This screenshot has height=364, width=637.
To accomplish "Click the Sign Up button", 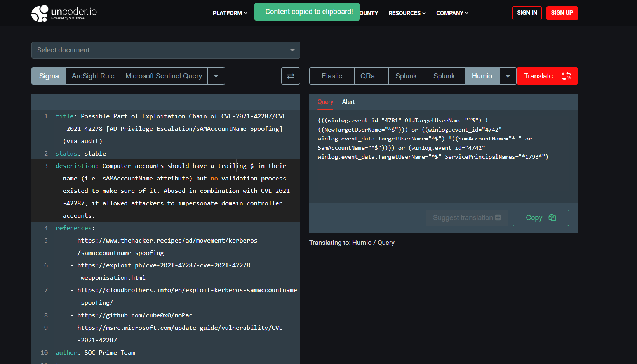I will click(562, 13).
